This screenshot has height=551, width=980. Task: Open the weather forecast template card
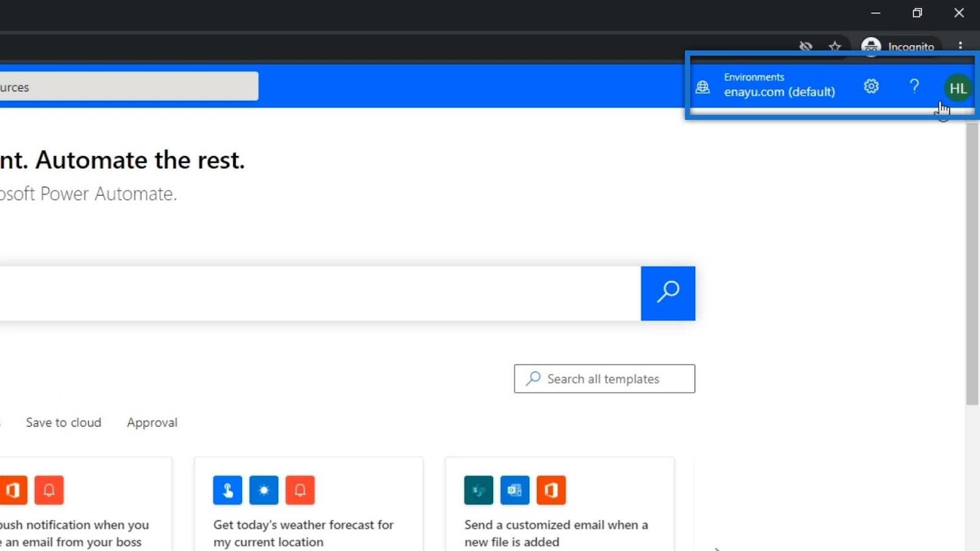coord(309,504)
